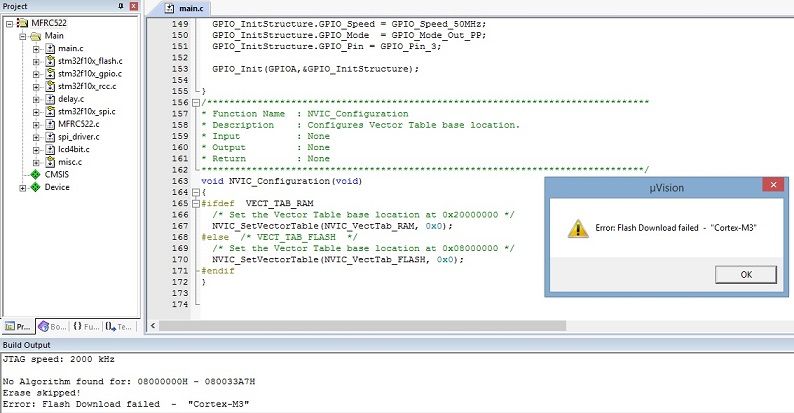Close the Project panel
Screen dimensions: 794x413
(x=134, y=6)
